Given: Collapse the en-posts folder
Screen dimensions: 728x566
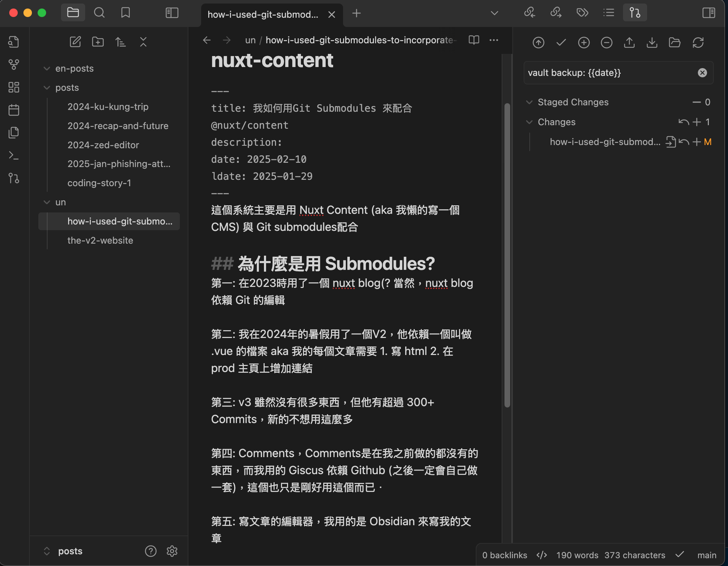Looking at the screenshot, I should tap(46, 68).
